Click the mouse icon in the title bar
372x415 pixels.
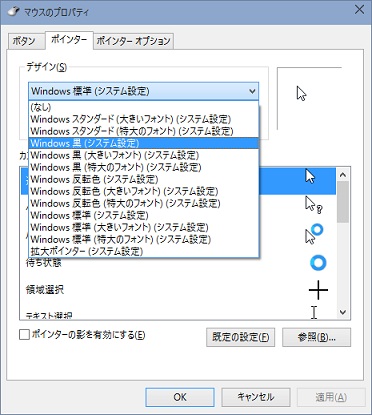[x=13, y=12]
